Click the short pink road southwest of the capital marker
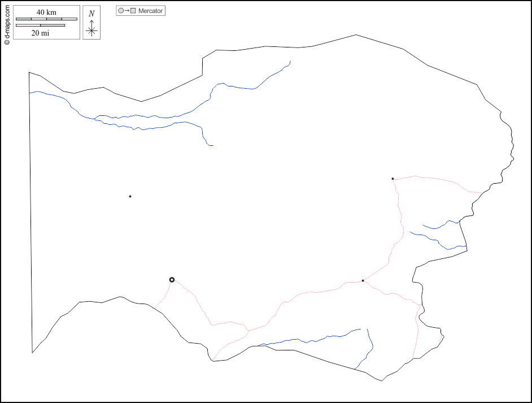Screen dimensions: 532x403 coord(164,297)
